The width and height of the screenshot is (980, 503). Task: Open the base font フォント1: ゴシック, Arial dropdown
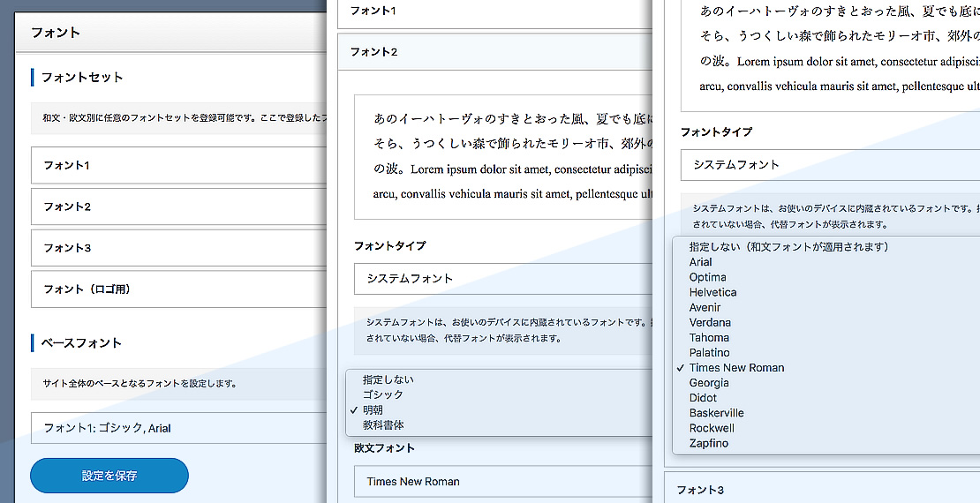[x=177, y=428]
